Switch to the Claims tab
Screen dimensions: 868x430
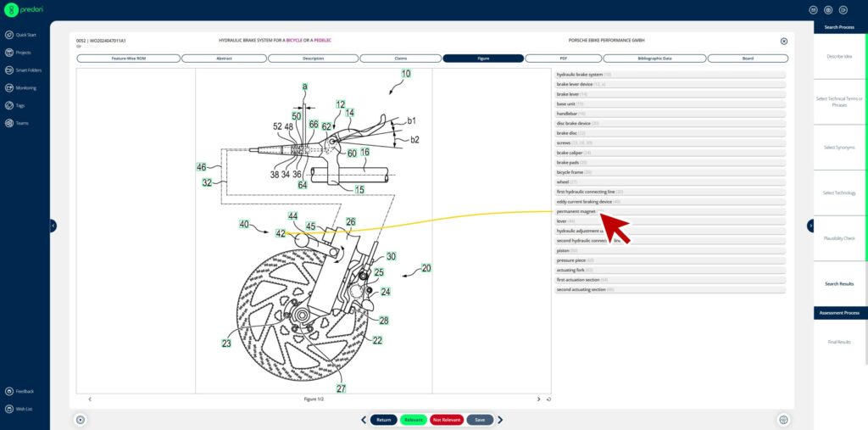click(x=399, y=59)
